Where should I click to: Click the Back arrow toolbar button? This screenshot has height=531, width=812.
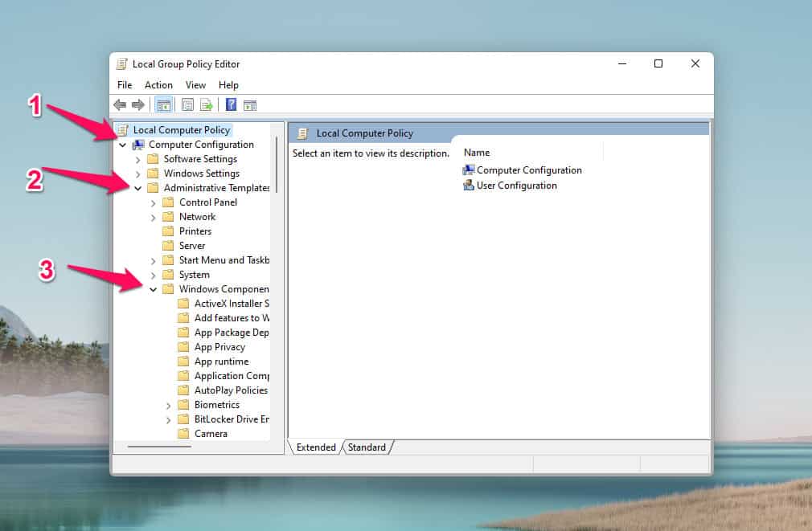pyautogui.click(x=120, y=105)
